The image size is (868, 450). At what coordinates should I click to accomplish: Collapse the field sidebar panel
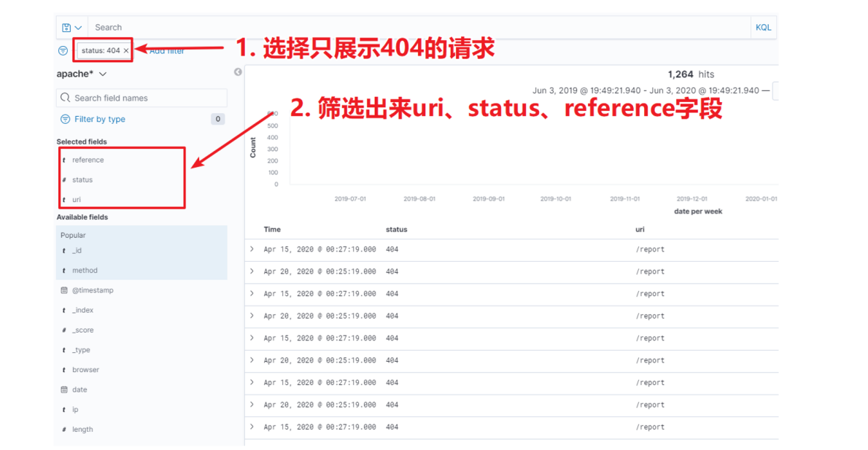[x=238, y=72]
